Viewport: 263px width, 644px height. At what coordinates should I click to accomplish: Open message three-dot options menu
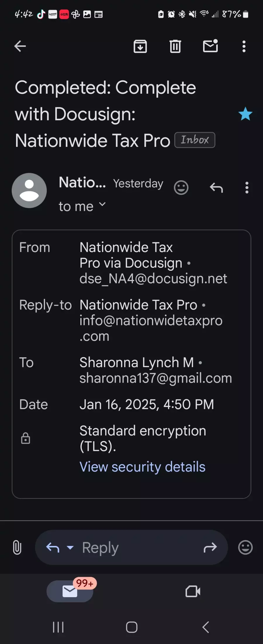click(247, 188)
